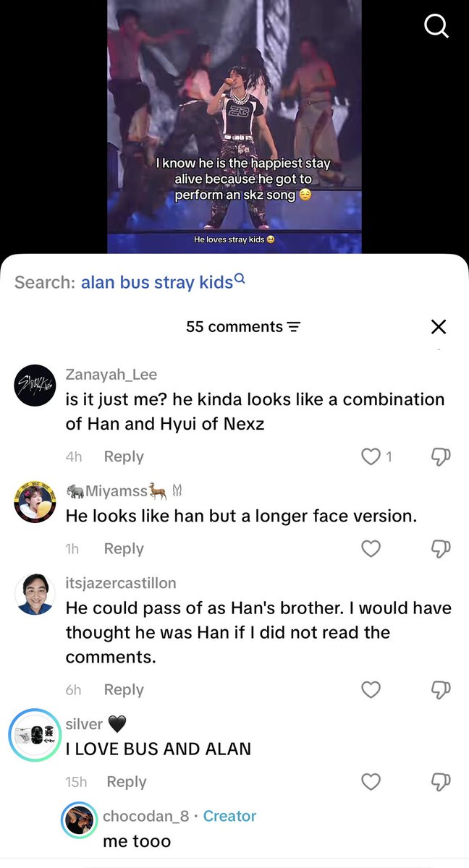Dislike Miyamss's comment about longer face
This screenshot has width=469, height=868.
click(x=441, y=549)
